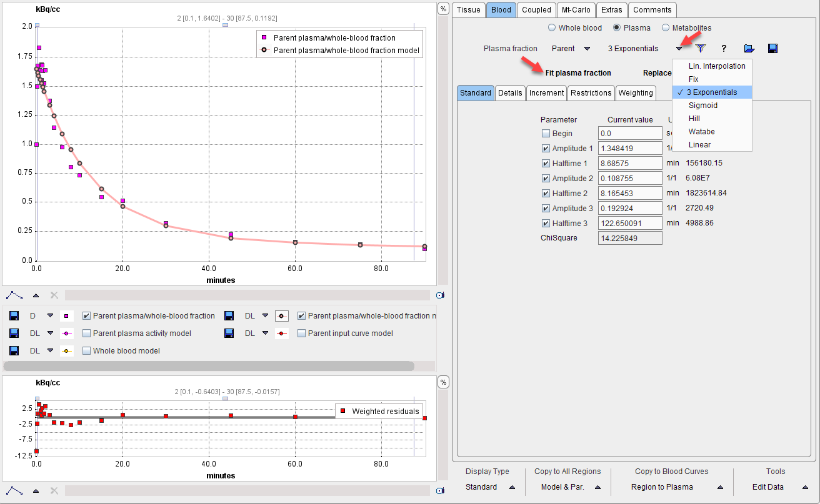
Task: Click the Amplitude 1 value field
Action: click(x=630, y=148)
